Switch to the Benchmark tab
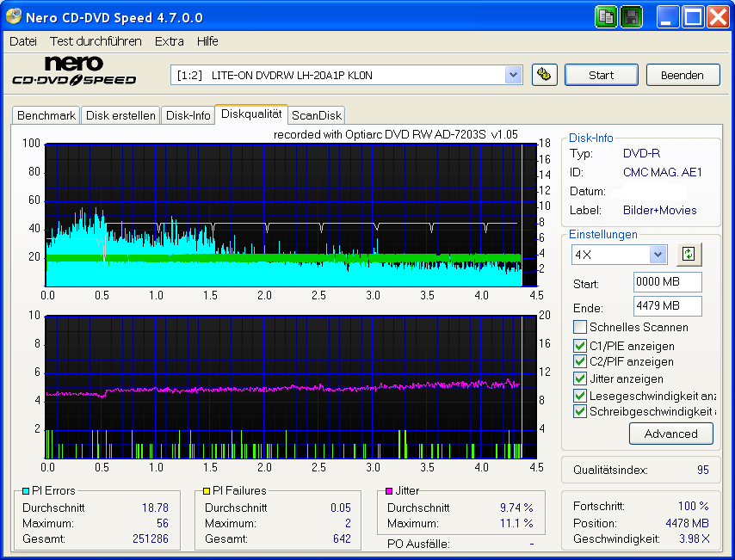 tap(46, 114)
